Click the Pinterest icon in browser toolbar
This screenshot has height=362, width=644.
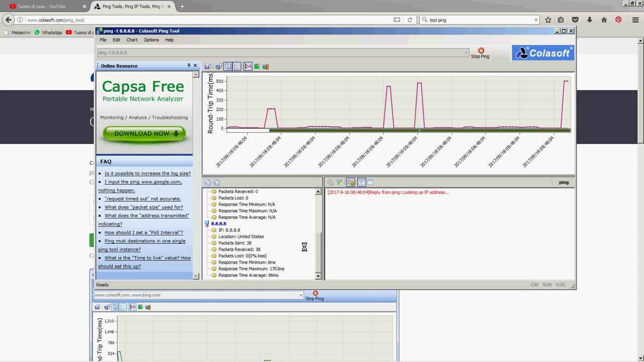[618, 20]
